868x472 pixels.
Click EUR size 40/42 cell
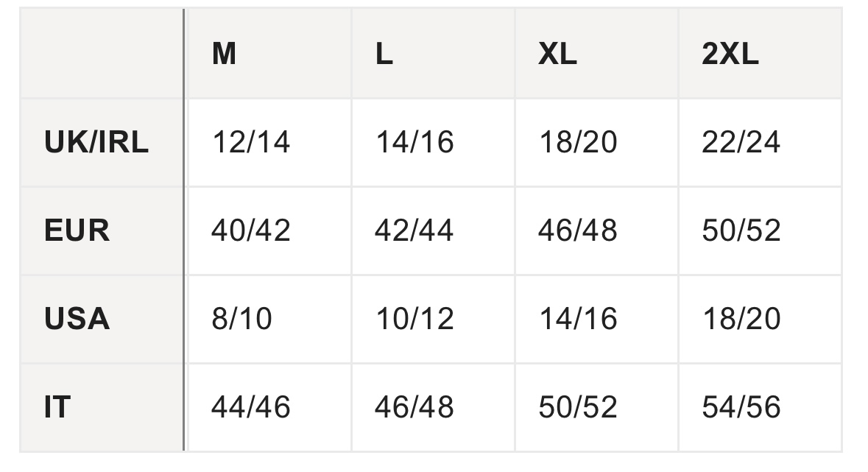[x=269, y=231]
